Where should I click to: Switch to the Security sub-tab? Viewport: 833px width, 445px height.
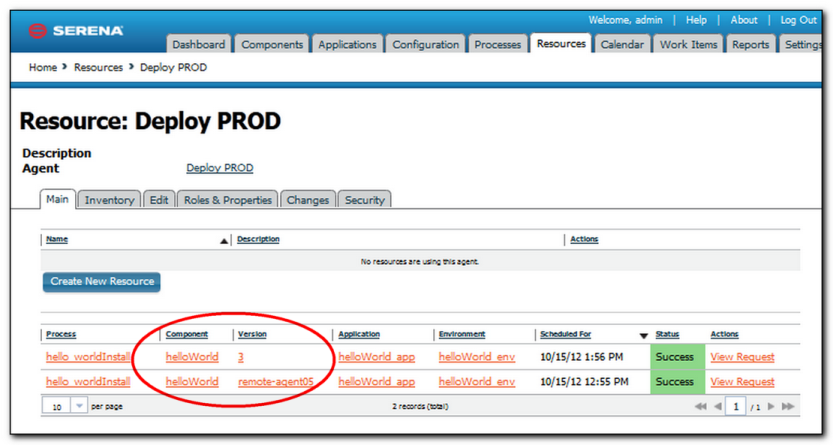[x=364, y=200]
